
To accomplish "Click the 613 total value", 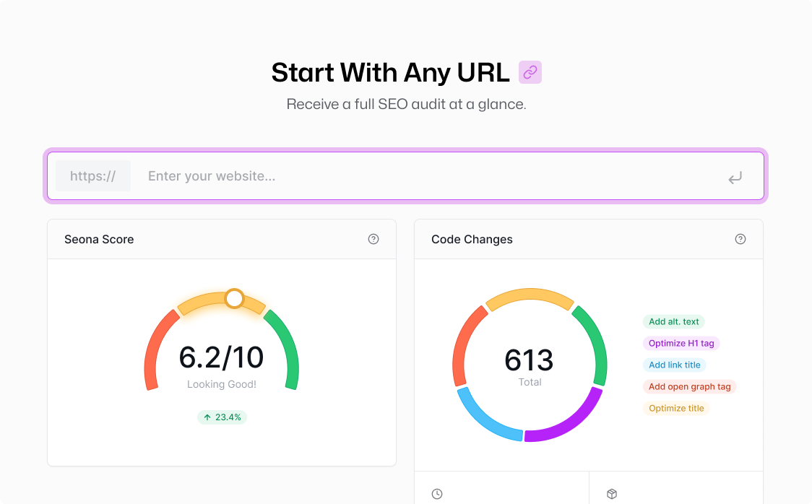I will pos(530,360).
